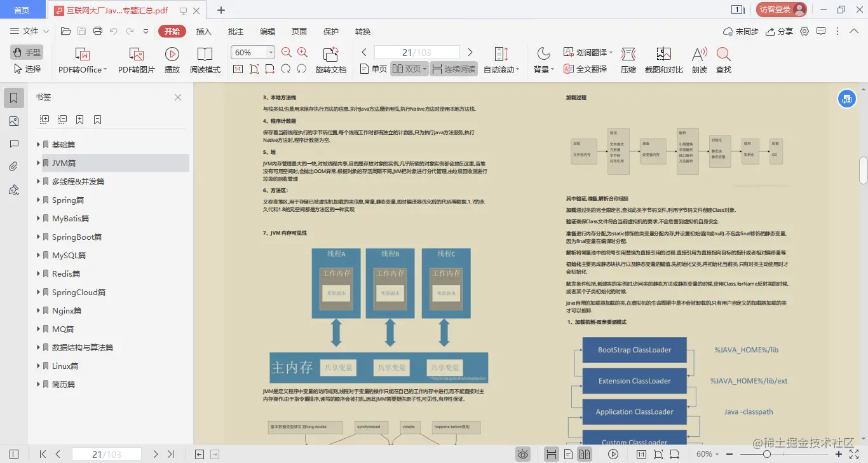Screen dimensions: 868x463
Task: Zoom out with the top toolbar magnifier minus icon
Action: point(287,53)
